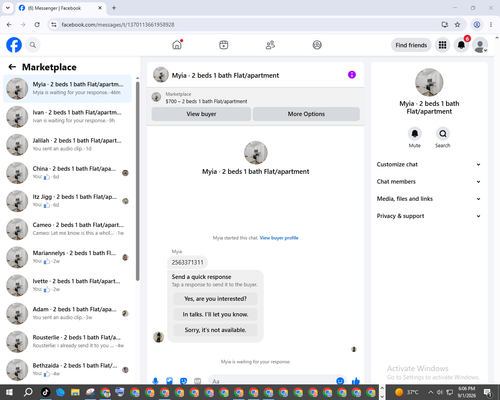Record a voice clip with the microphone icon
500x400 pixels.
(x=155, y=381)
